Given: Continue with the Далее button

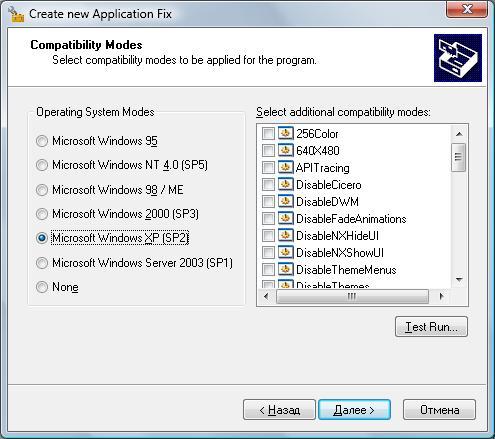Looking at the screenshot, I should pos(354,410).
